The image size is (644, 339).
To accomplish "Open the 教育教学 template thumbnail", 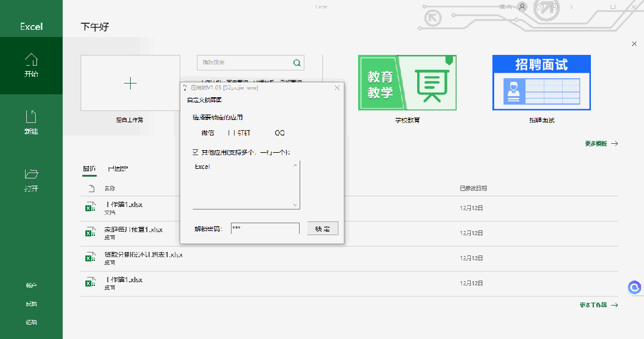I will (407, 82).
